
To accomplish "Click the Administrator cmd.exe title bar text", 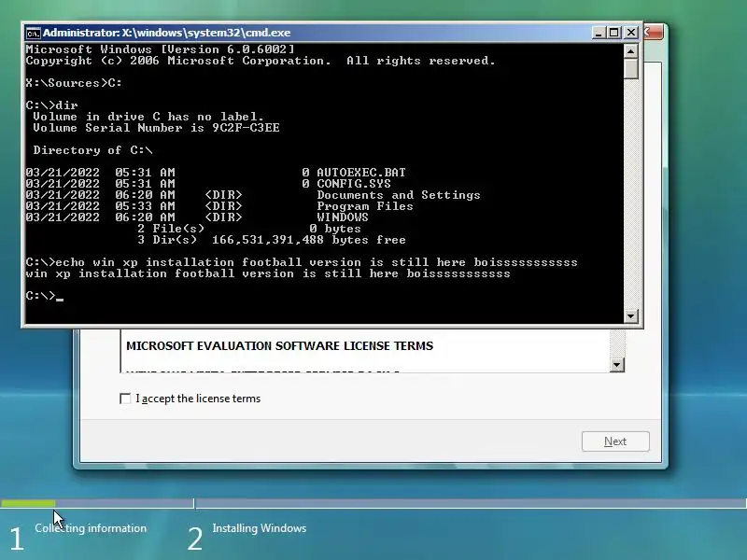I will point(167,33).
